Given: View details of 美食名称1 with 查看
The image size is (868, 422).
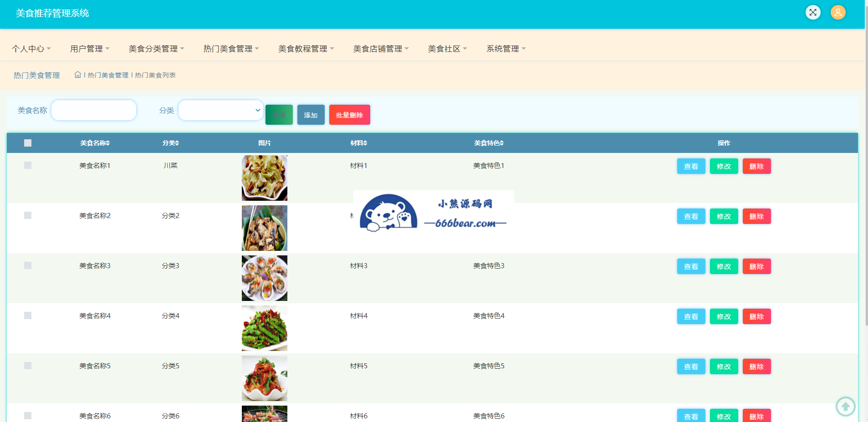Looking at the screenshot, I should [691, 166].
